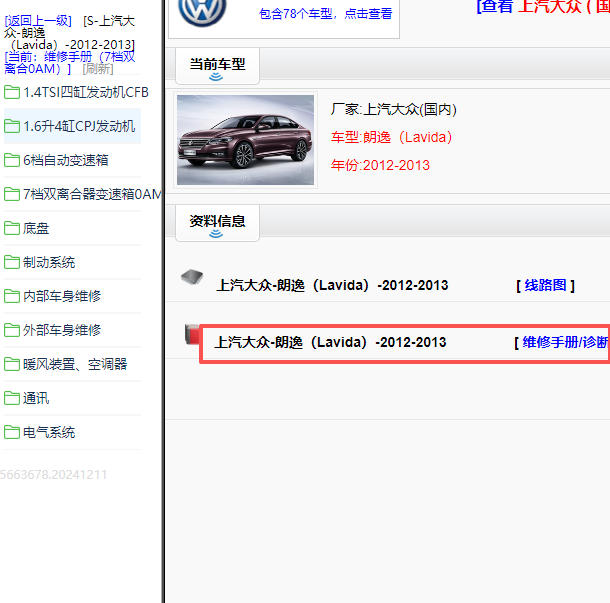Open the 外部车身维修 entry
Viewport: 610px width, 603px height.
(62, 330)
